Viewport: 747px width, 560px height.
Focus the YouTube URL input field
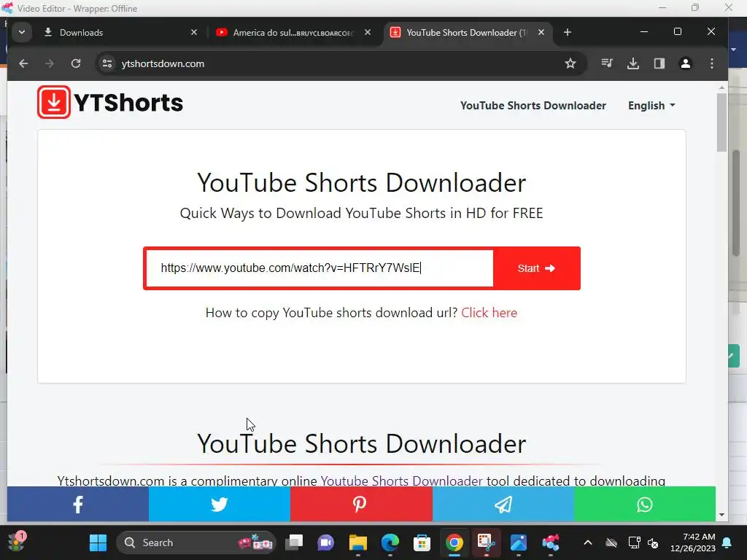[320, 268]
